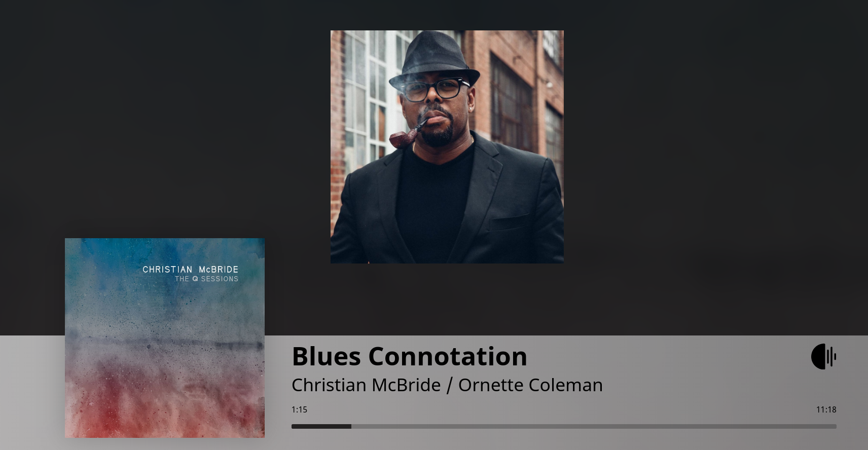Jump to the middle of the progress bar
The image size is (868, 450).
coord(564,427)
